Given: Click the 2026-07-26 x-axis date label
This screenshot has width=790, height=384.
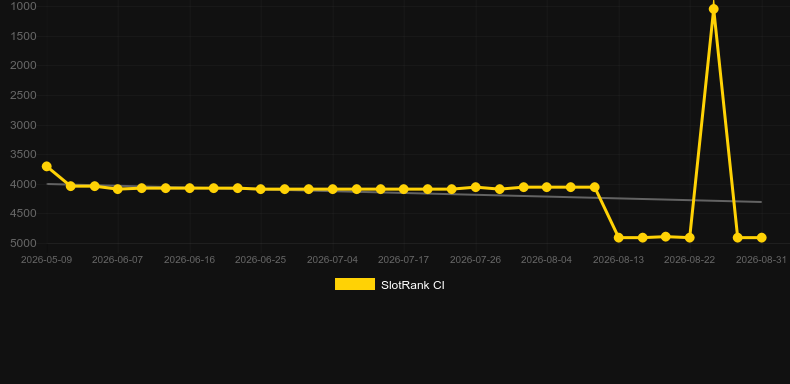Looking at the screenshot, I should coord(475,260).
